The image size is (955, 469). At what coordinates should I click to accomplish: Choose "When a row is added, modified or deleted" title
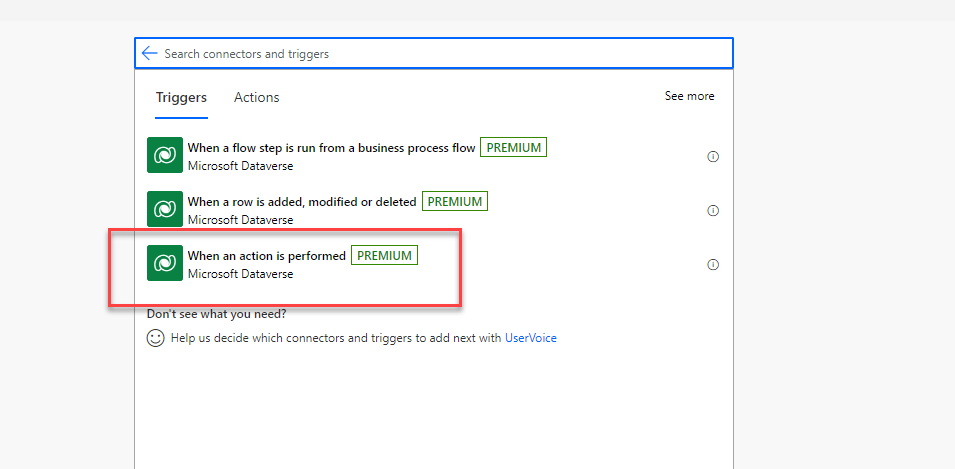[x=301, y=202]
